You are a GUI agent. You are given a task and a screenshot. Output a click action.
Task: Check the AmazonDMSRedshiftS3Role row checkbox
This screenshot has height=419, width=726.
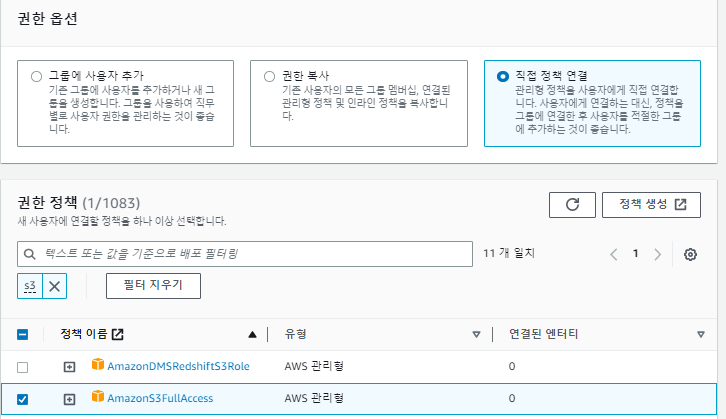click(22, 367)
